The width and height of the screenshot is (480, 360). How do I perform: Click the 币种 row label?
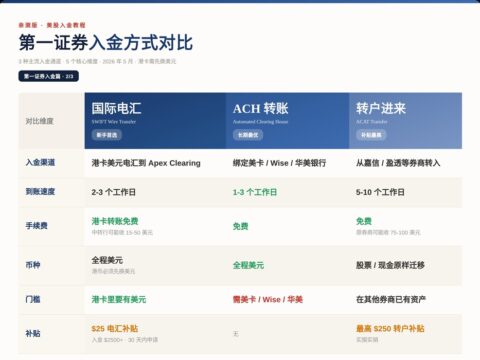pyautogui.click(x=33, y=265)
